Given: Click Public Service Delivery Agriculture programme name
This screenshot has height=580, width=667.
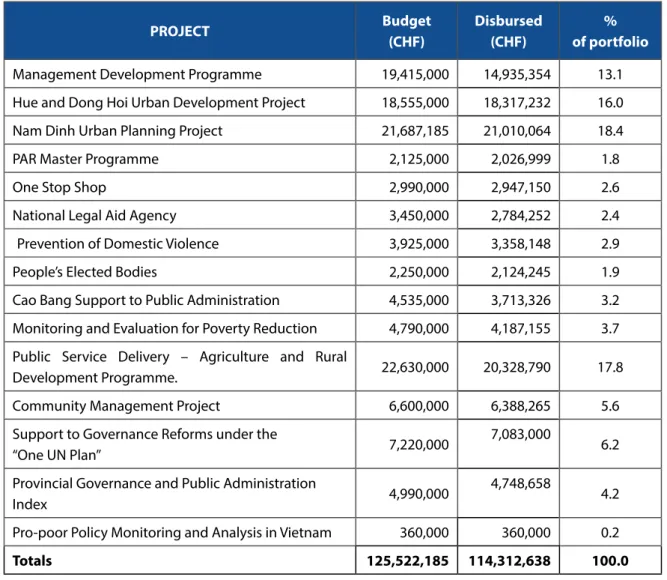Looking at the screenshot, I should (x=180, y=367).
